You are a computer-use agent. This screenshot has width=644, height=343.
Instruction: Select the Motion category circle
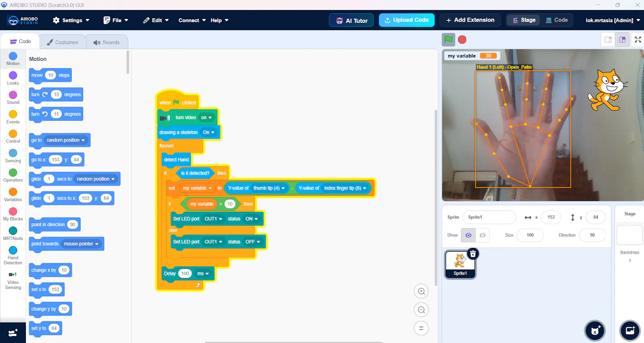pos(13,56)
